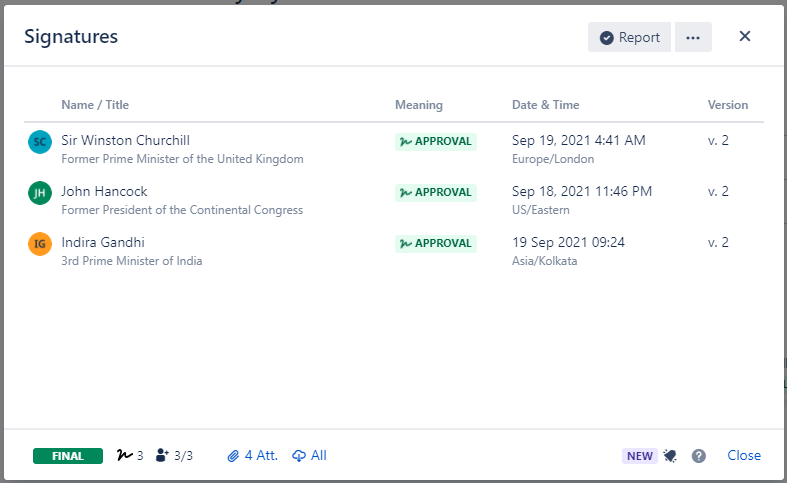The image size is (787, 483).
Task: Close the Signatures dialog with X
Action: (x=745, y=36)
